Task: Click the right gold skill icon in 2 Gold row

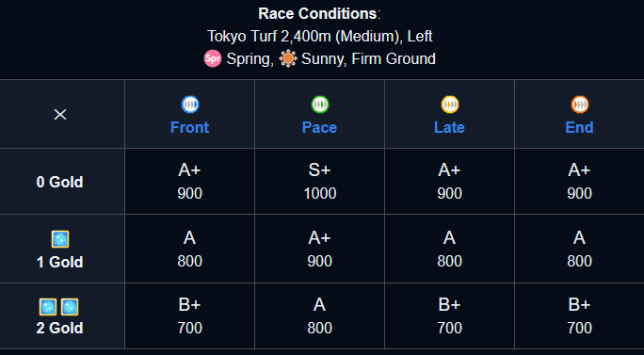Action: pyautogui.click(x=70, y=307)
